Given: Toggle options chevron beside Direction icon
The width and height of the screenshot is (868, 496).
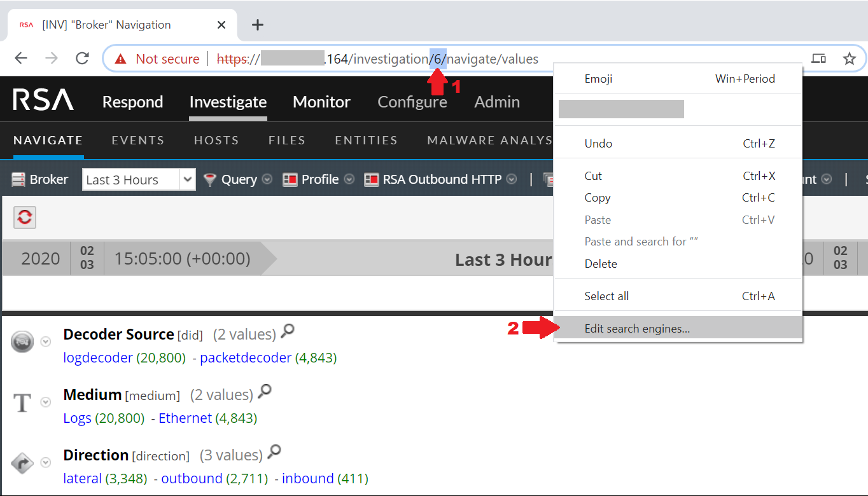Looking at the screenshot, I should [x=45, y=462].
